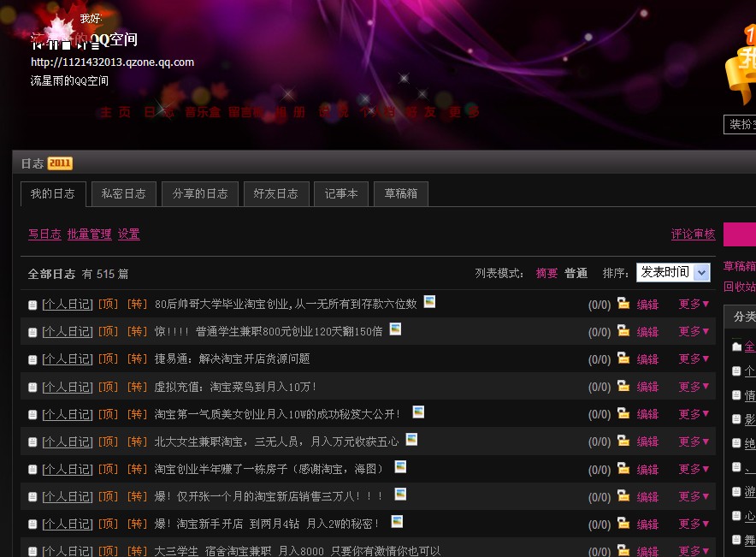Image resolution: width=756 pixels, height=557 pixels.
Task: Click 编辑 on 惊!!!! 普通学生兼职 row
Action: click(647, 332)
